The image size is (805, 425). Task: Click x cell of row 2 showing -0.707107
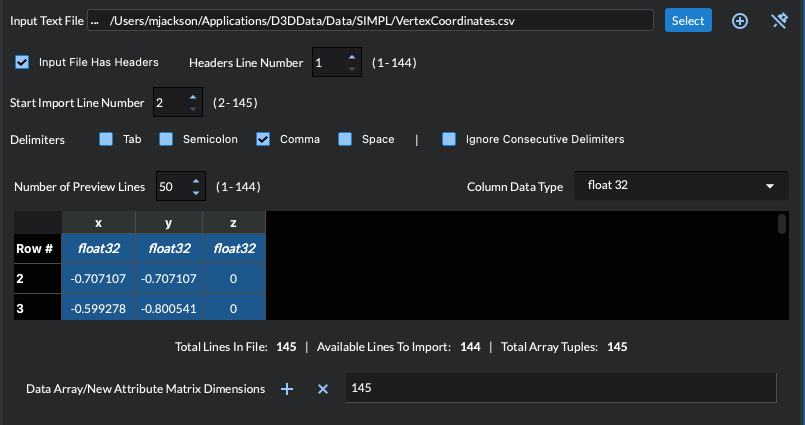pos(99,279)
